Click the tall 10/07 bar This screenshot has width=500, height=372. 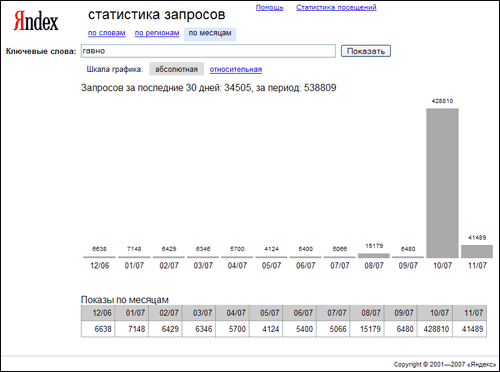tap(442, 183)
